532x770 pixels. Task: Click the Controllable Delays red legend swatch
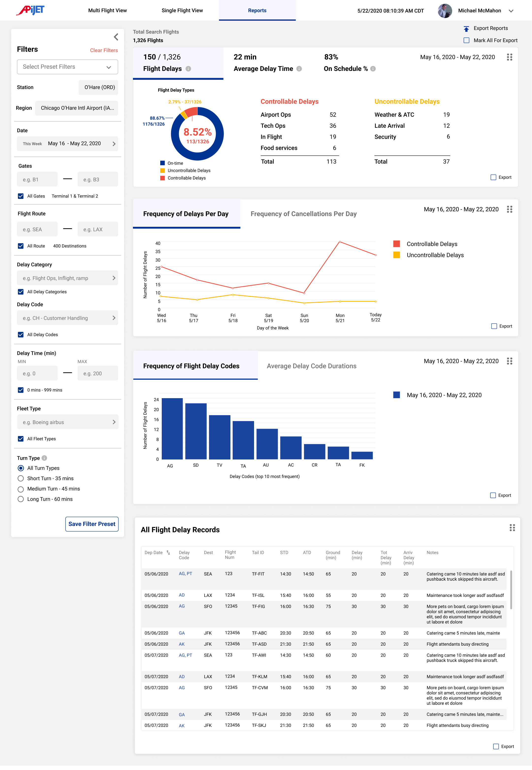(396, 244)
